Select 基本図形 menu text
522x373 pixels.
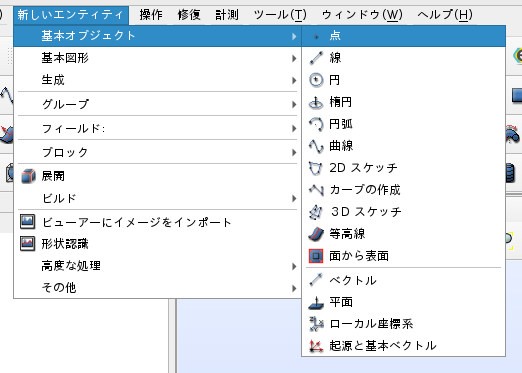click(x=65, y=58)
